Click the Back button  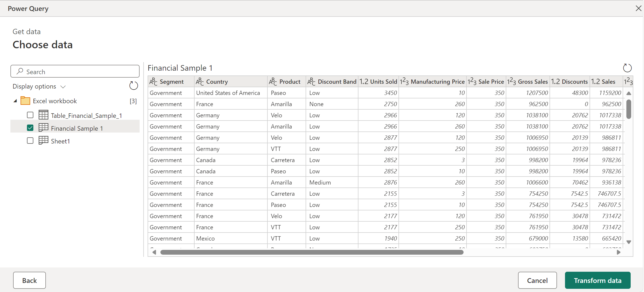[29, 280]
